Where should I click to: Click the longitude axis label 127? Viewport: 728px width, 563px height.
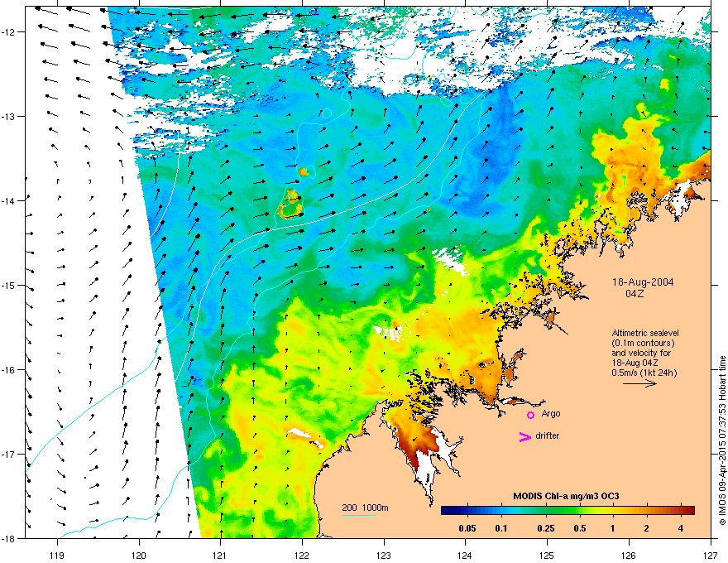[x=711, y=555]
